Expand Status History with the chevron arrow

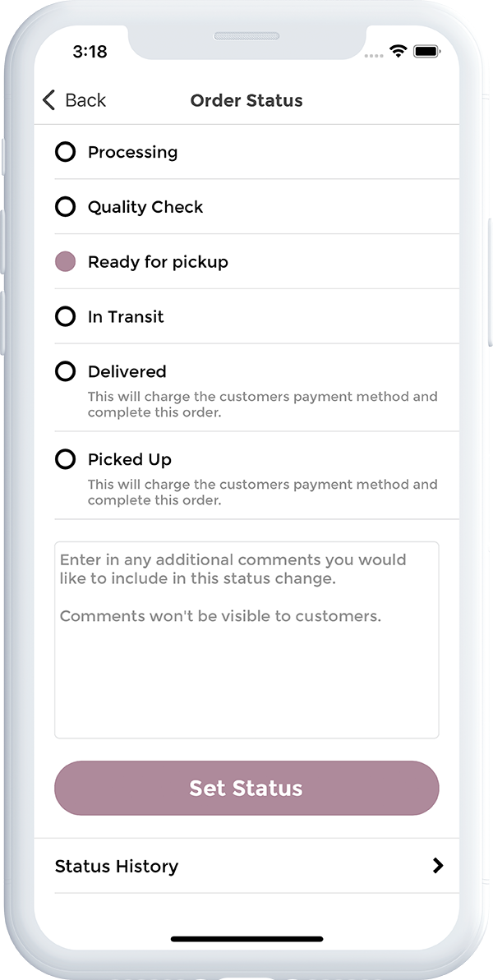[x=438, y=865]
